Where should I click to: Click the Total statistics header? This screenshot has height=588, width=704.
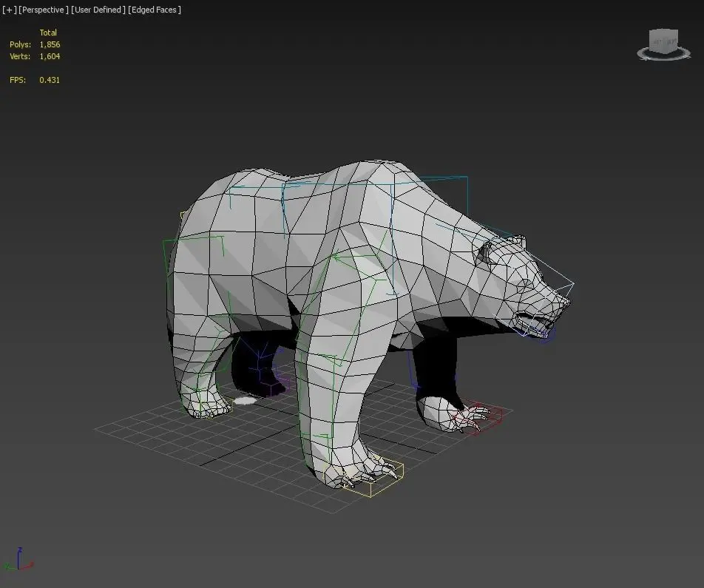48,33
